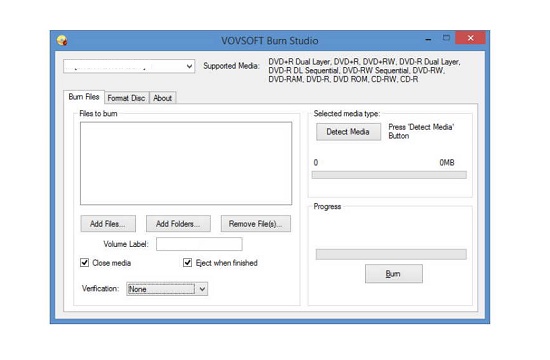Click the burn progress bar
The height and width of the screenshot is (360, 550).
pyautogui.click(x=391, y=254)
